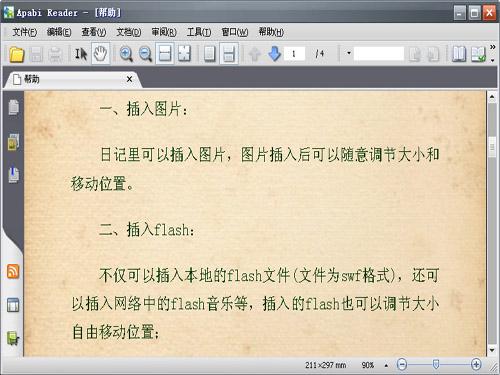The height and width of the screenshot is (375, 500).
Task: Open the 工具(T) menu
Action: 199,32
